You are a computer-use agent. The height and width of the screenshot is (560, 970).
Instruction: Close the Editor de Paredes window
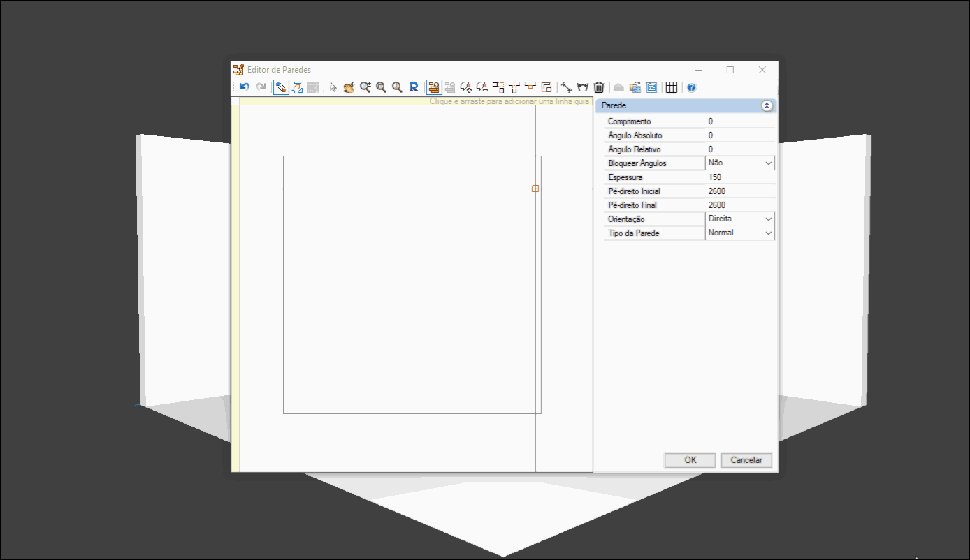(x=762, y=70)
